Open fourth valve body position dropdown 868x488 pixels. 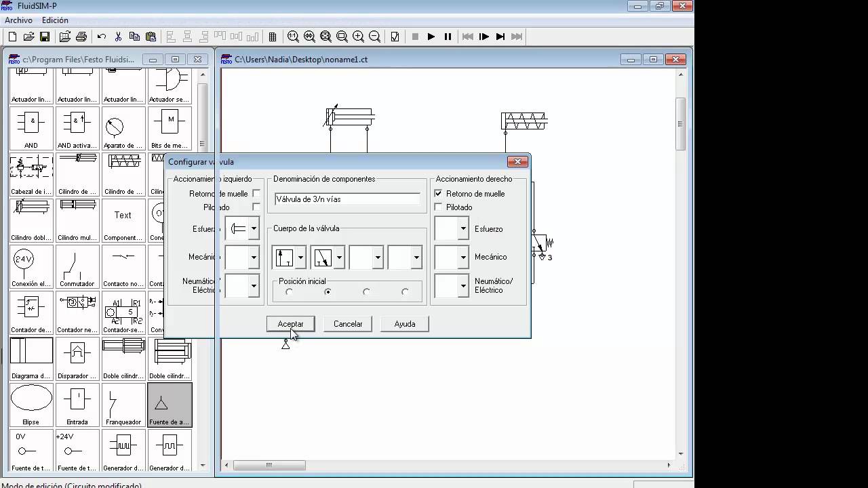[417, 257]
